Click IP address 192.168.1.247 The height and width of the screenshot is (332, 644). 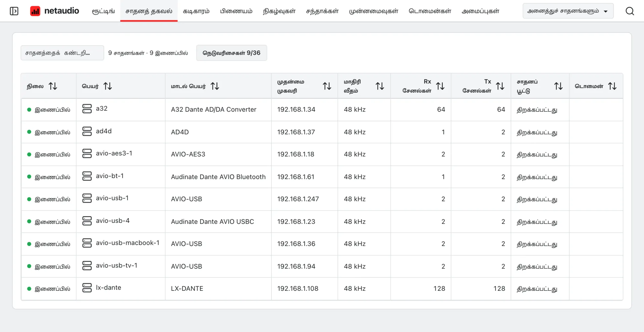click(x=298, y=199)
